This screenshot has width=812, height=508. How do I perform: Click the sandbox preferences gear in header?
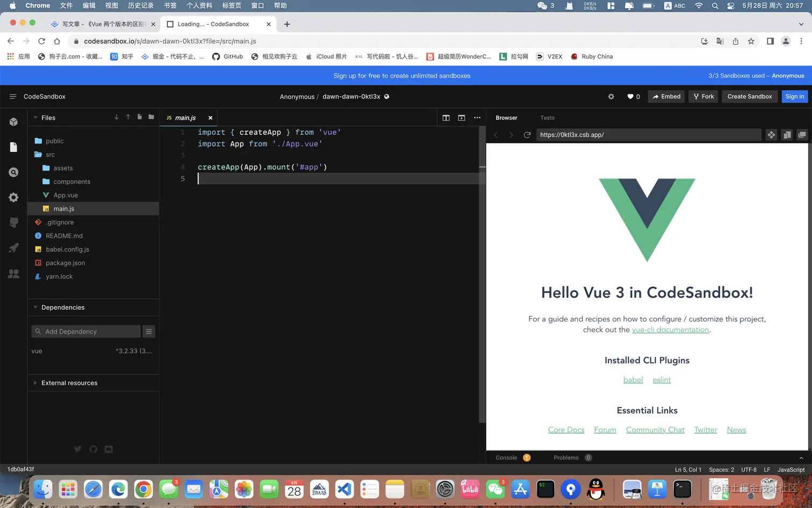pos(611,97)
